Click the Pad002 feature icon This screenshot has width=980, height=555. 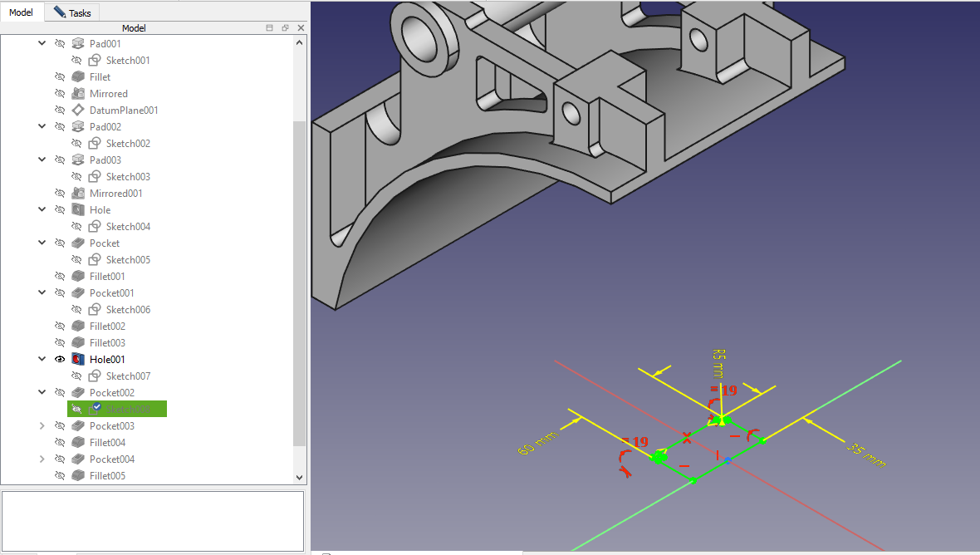[78, 127]
